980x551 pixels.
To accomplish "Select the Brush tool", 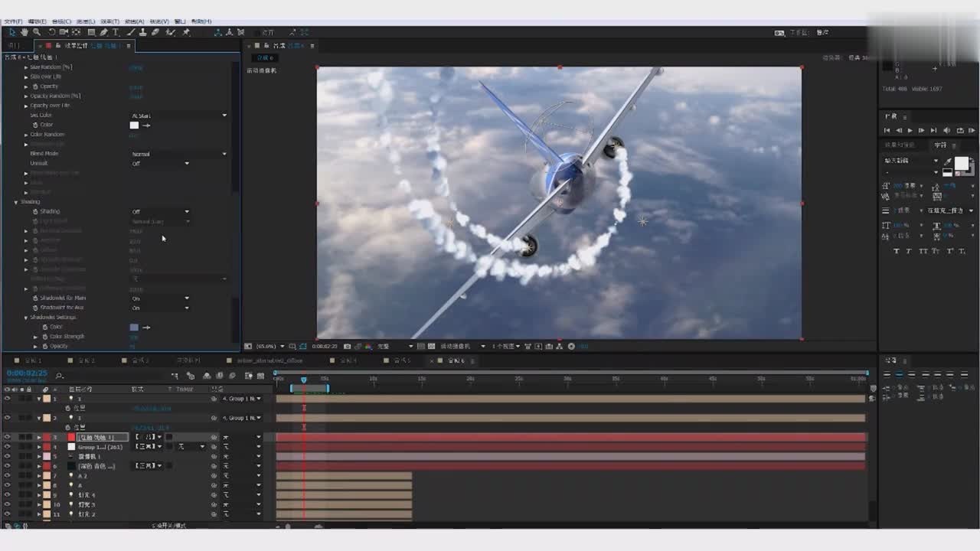I will click(x=131, y=32).
